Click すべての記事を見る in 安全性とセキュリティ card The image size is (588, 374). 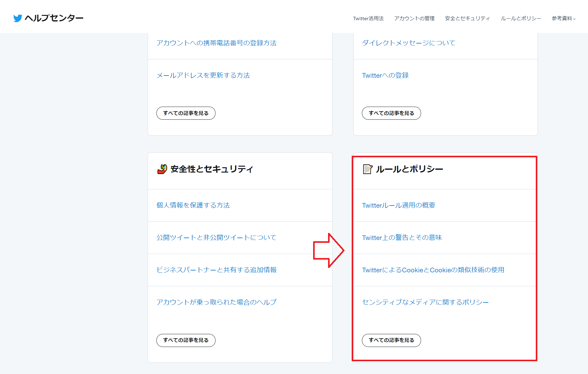click(186, 340)
